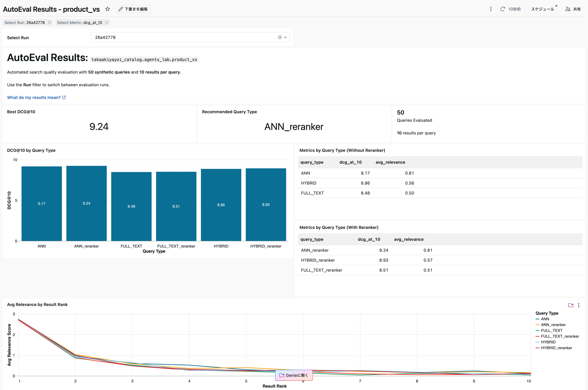
Task: Click the Genieに聞く button
Action: coord(294,375)
